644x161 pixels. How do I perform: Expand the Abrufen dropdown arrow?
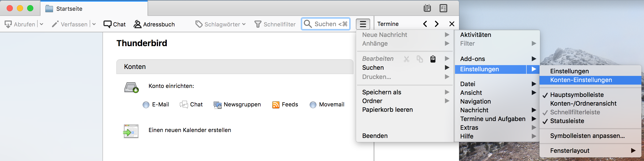coord(41,24)
